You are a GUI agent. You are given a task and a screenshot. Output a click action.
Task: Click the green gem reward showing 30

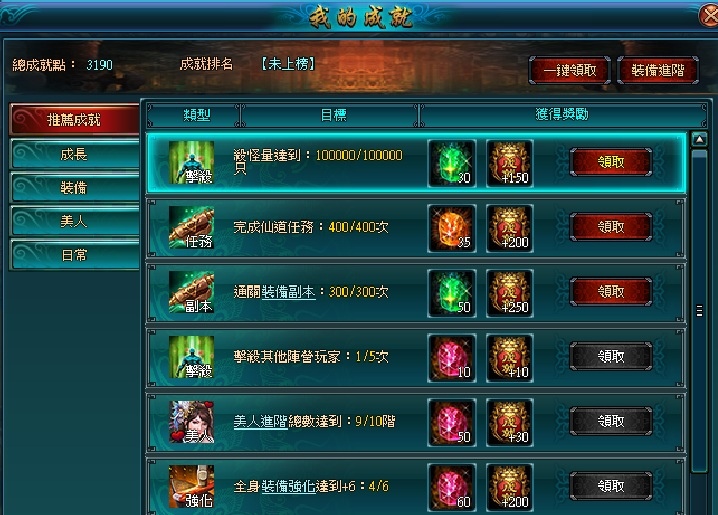(452, 163)
